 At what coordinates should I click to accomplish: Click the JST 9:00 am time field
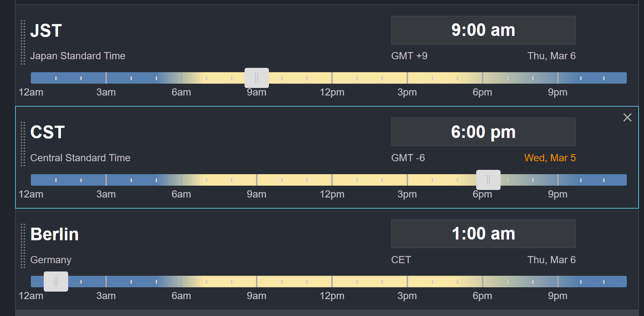(x=483, y=30)
